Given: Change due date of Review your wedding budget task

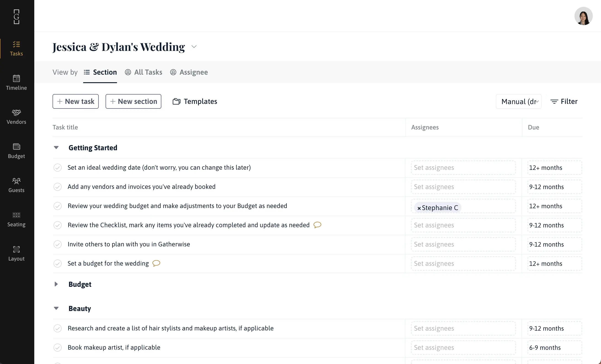Looking at the screenshot, I should [x=555, y=206].
